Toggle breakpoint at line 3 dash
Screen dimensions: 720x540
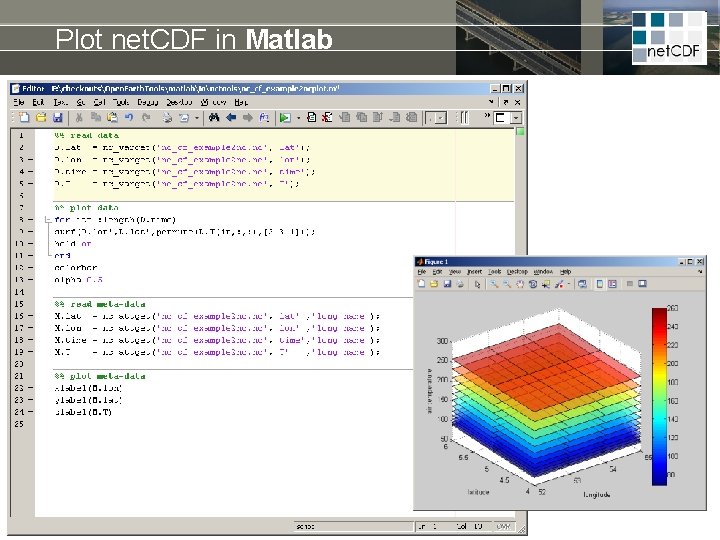click(30, 160)
